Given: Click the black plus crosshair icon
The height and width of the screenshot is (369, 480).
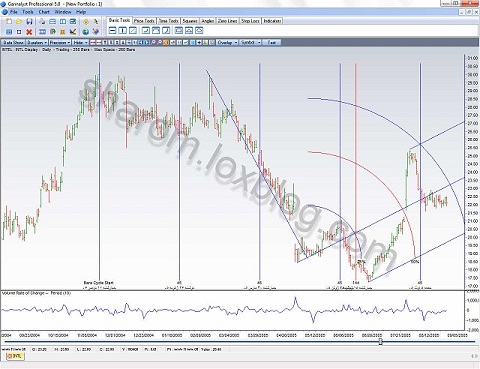Looking at the screenshot, I should (x=199, y=42).
